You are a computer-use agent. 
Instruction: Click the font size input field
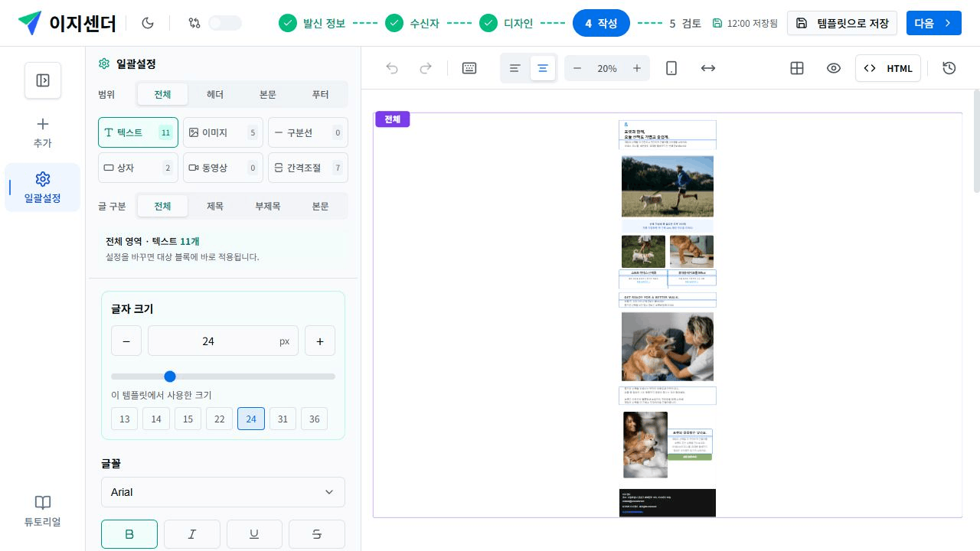(x=223, y=341)
